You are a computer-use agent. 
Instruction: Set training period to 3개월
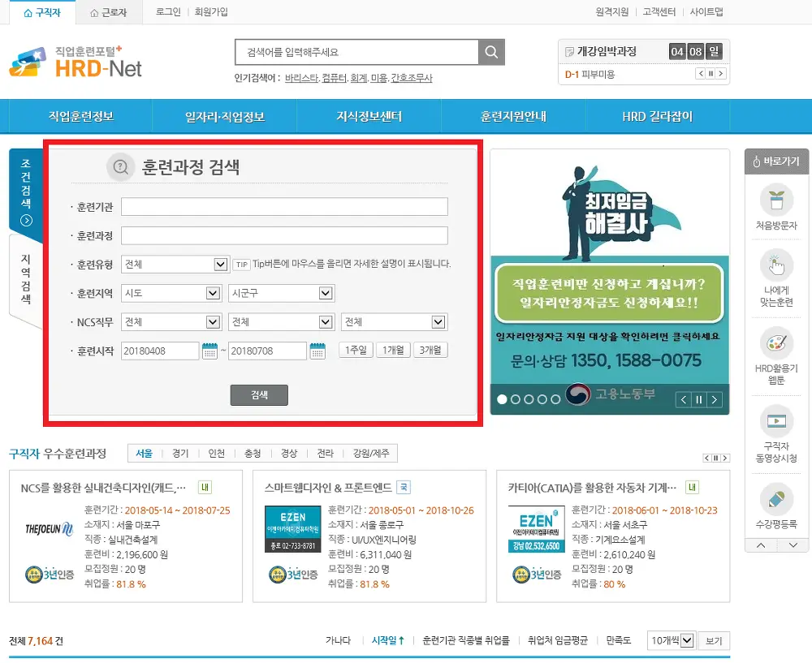pyautogui.click(x=430, y=350)
